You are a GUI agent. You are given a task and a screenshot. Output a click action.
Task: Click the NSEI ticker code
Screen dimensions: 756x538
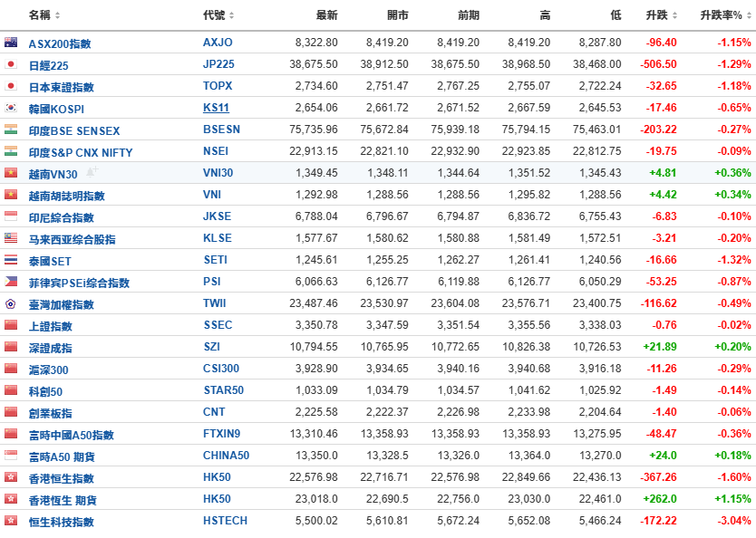[x=216, y=150]
